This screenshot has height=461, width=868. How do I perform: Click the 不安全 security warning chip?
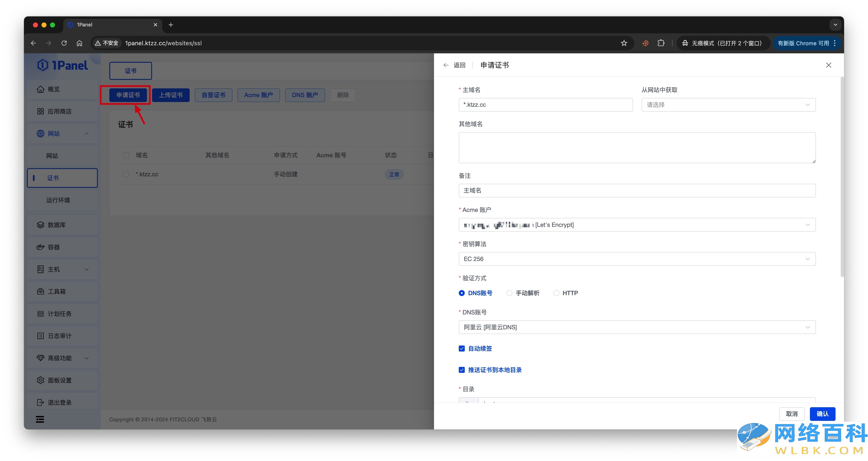coord(107,43)
